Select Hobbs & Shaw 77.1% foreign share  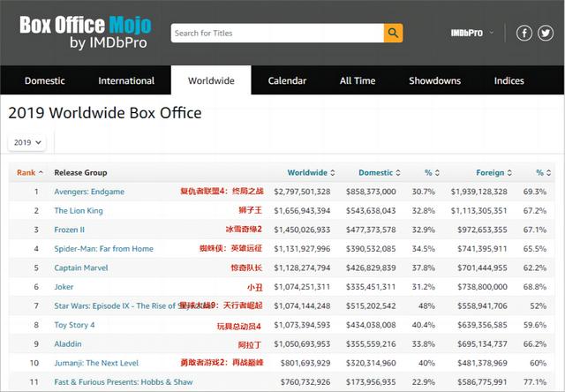(x=535, y=382)
